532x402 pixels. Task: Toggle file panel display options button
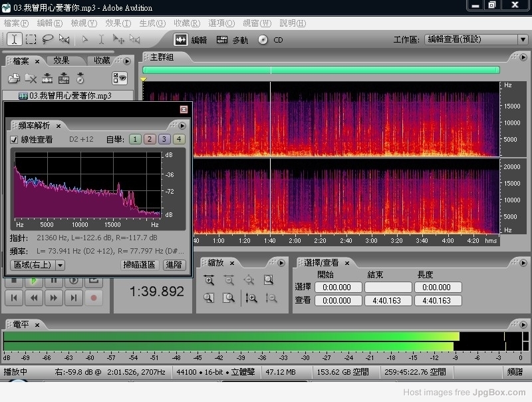pyautogui.click(x=120, y=78)
